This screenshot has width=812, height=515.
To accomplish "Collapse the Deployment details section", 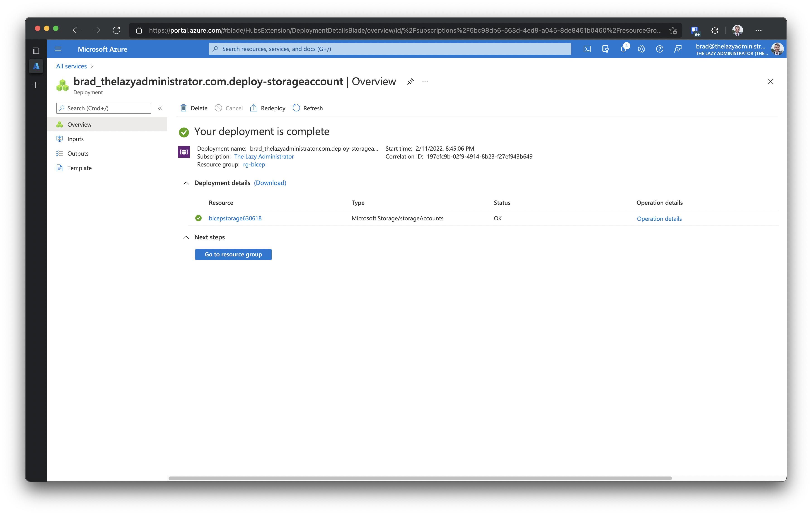I will [186, 183].
